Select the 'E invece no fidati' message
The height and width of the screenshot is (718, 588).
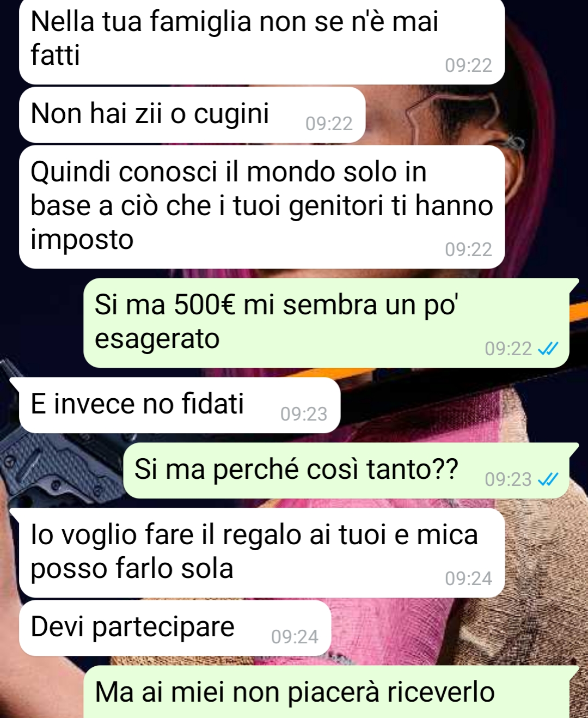click(180, 405)
